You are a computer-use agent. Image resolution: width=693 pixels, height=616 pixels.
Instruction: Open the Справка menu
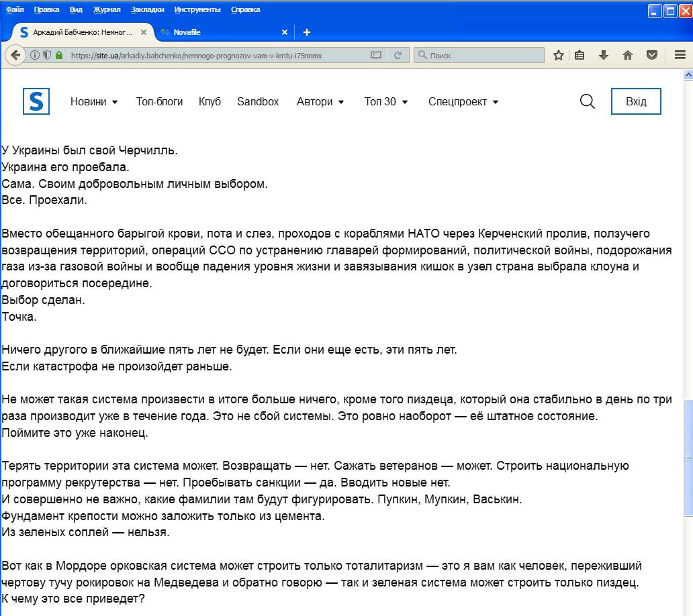(245, 9)
